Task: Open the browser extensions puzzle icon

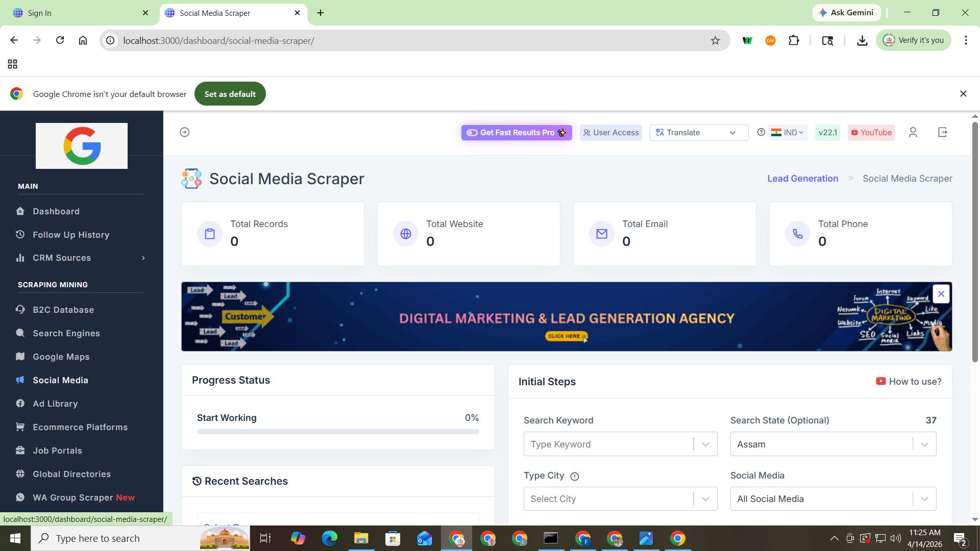Action: (794, 40)
